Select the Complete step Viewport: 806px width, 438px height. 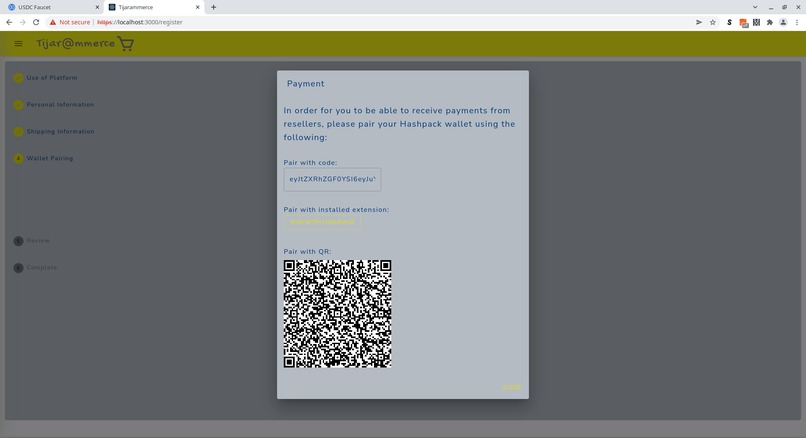coord(35,267)
